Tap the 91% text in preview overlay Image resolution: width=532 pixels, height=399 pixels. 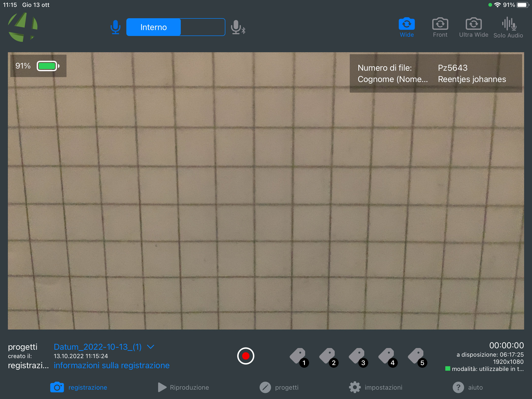point(23,66)
